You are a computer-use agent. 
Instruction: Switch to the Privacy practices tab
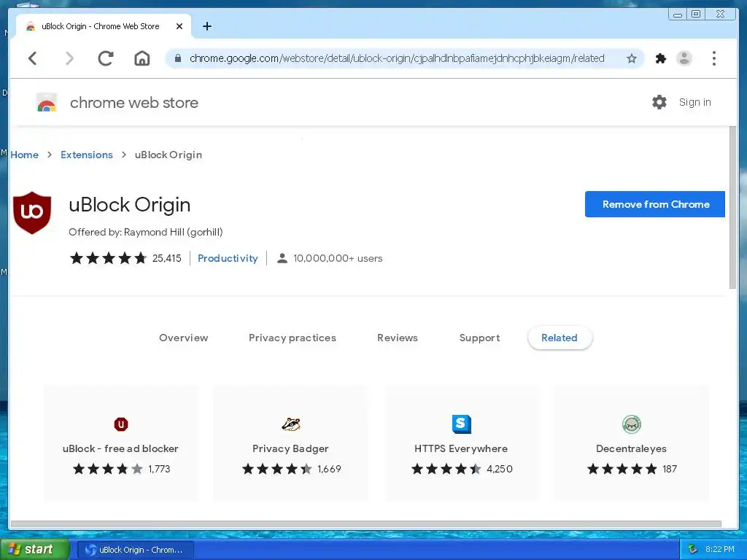point(292,338)
